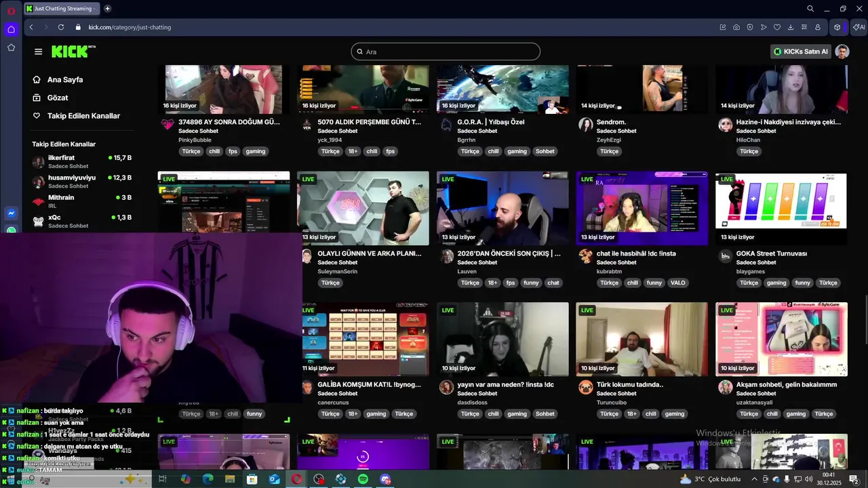Click the heart bookmark toolbar icon
Viewport: 868px width, 488px height.
click(x=777, y=27)
